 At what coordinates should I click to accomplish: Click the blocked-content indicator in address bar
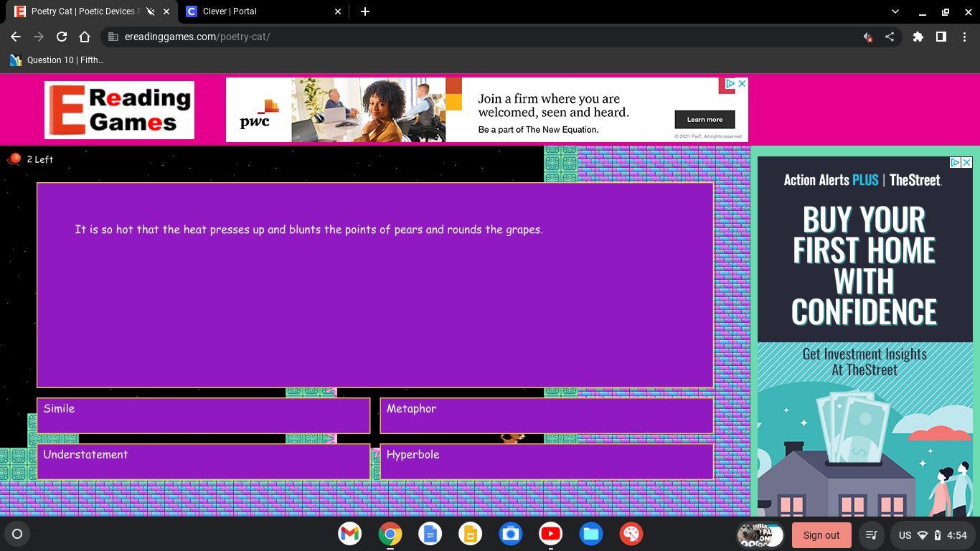point(867,37)
